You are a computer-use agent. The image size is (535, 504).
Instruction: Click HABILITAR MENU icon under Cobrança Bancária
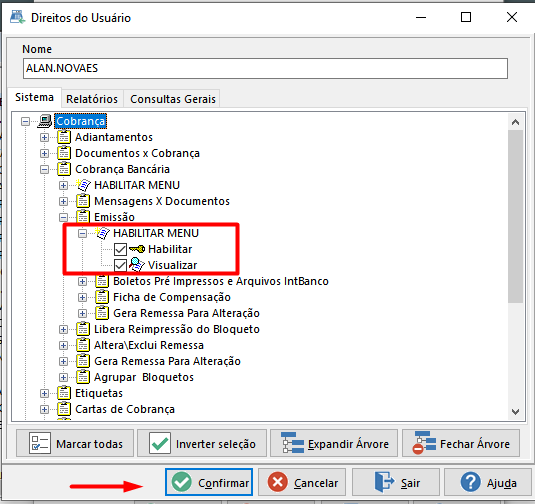(x=83, y=185)
